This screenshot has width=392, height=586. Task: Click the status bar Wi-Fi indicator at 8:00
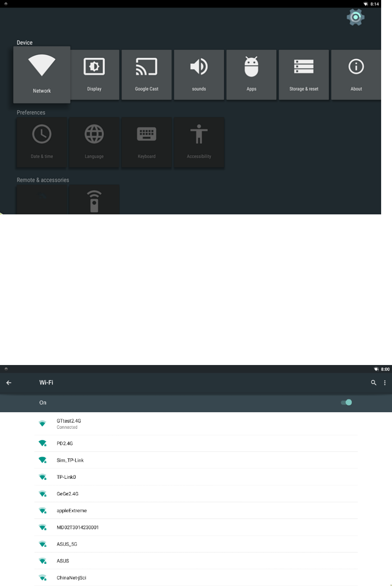coord(376,369)
